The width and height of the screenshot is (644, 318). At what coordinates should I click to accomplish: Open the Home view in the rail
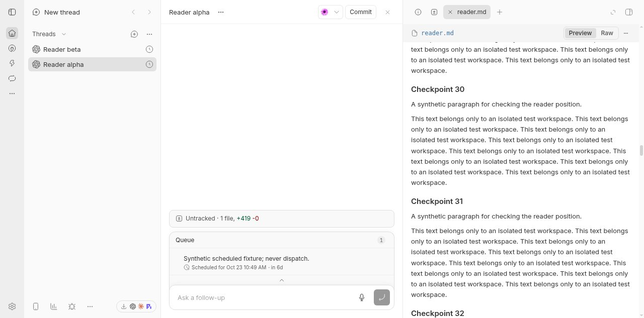click(12, 34)
